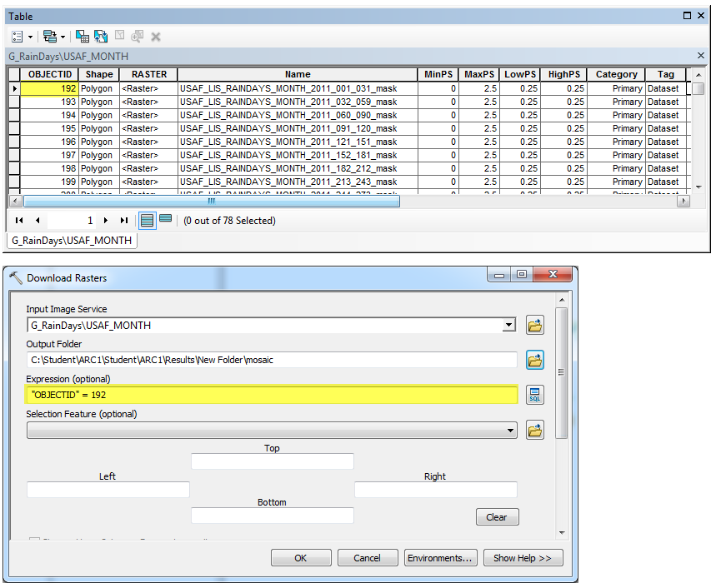The width and height of the screenshot is (716, 588).
Task: Open the Table Options menu icon
Action: click(18, 37)
